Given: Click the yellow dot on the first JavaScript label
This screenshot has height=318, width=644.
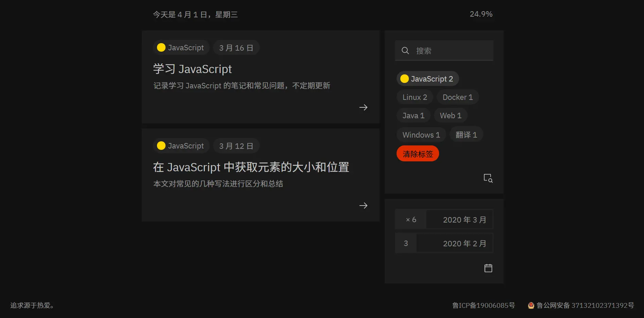Looking at the screenshot, I should click(x=161, y=48).
